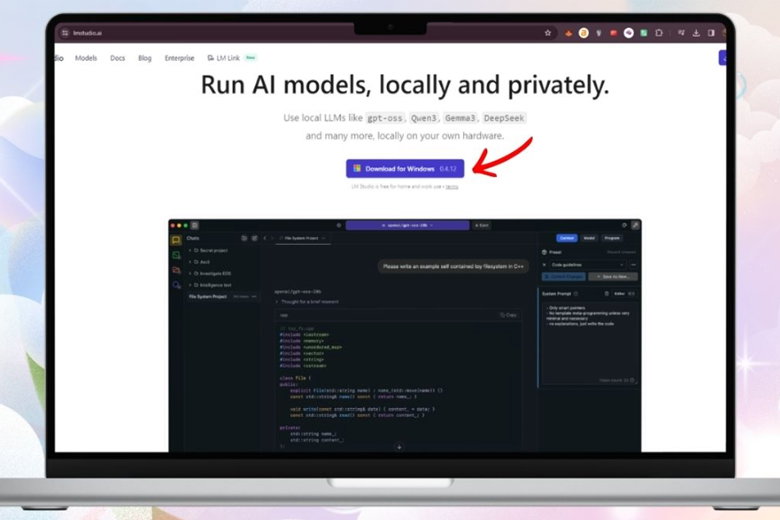Select the yellow Chats sidebar icon
Screen dimensions: 780x520
(x=176, y=240)
